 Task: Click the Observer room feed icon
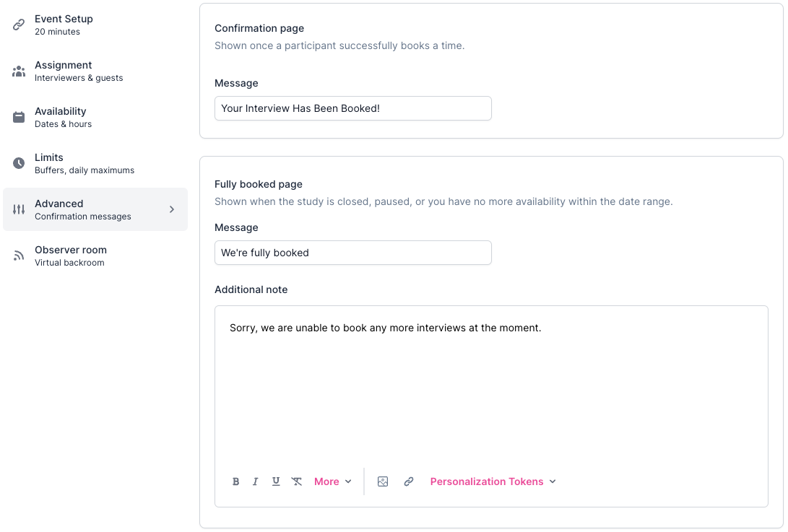(x=19, y=256)
